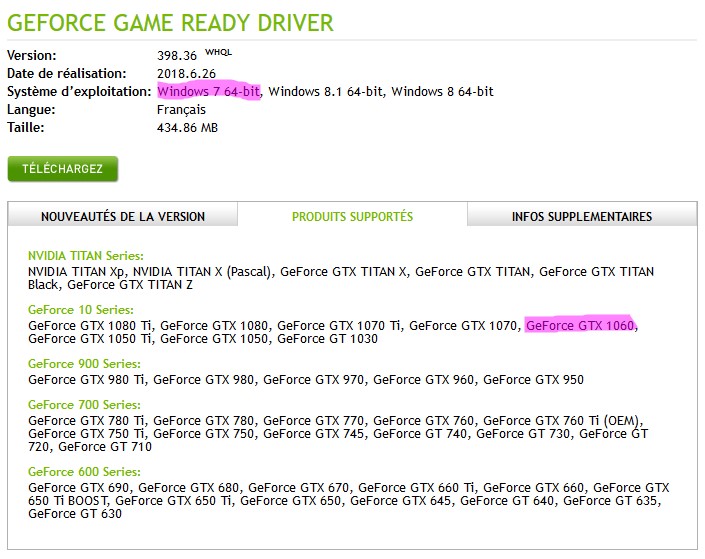Click the GeForce GTX 980 Ti entry
This screenshot has height=559, width=705.
point(86,380)
